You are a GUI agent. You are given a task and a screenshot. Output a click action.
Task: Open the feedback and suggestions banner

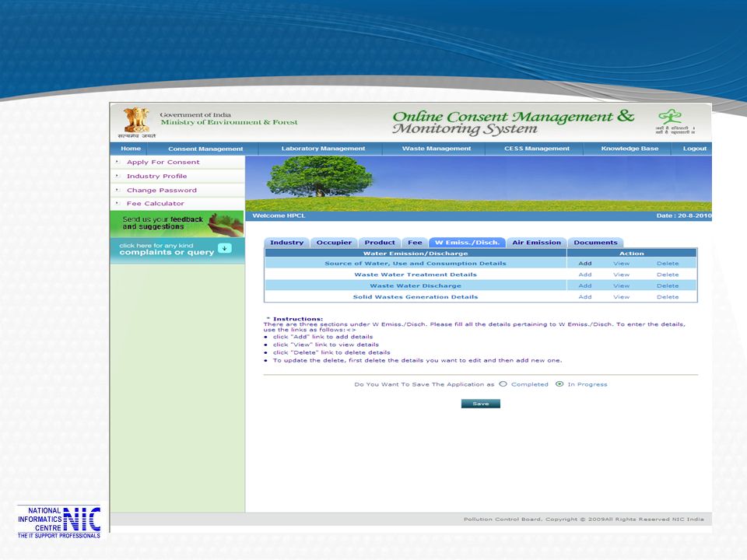[x=177, y=223]
